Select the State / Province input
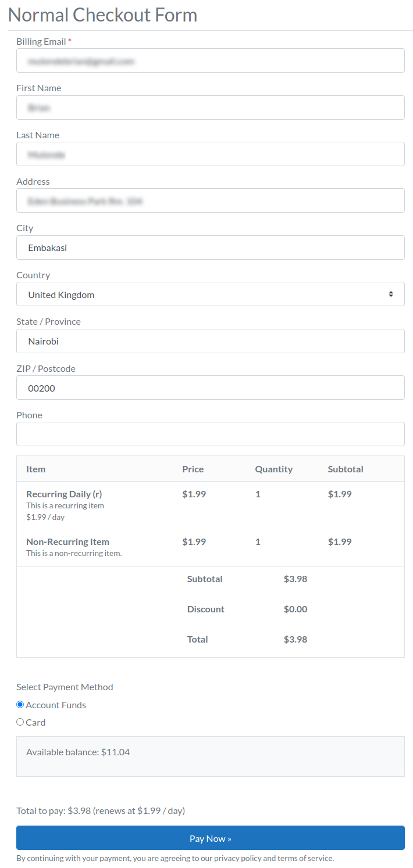Screen dimensions: 413x868 tap(210, 341)
